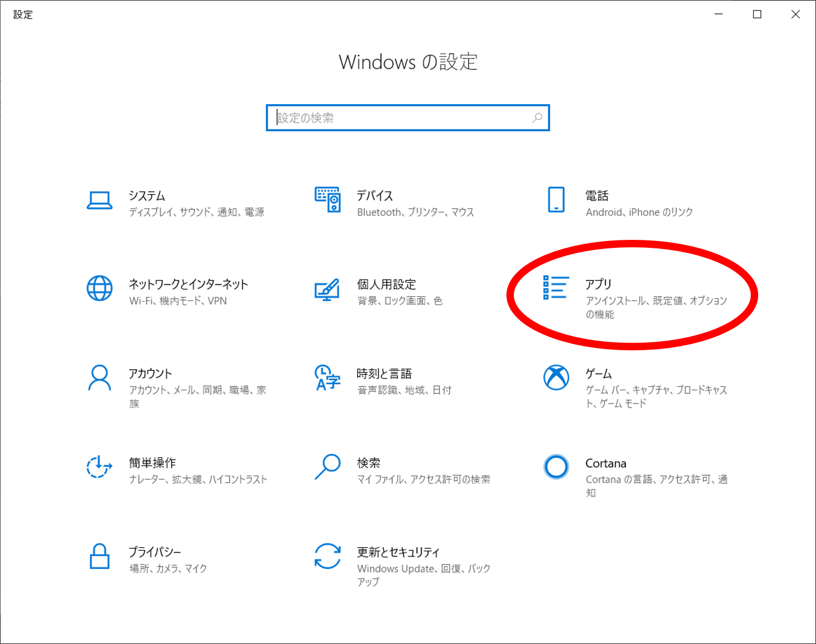Image resolution: width=816 pixels, height=644 pixels.
Task: Select the 時刻と言語 heading
Action: tap(385, 374)
